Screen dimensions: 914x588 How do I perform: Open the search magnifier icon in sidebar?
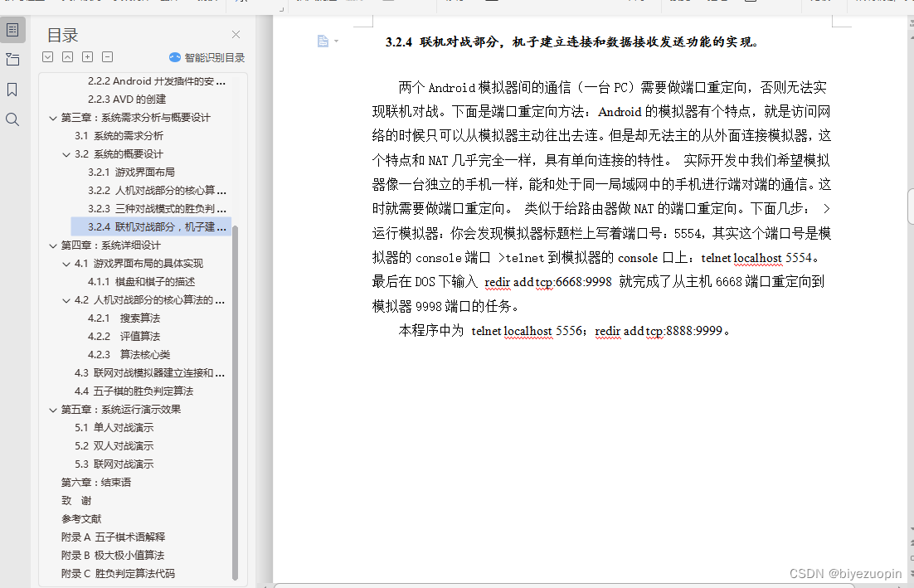12,120
